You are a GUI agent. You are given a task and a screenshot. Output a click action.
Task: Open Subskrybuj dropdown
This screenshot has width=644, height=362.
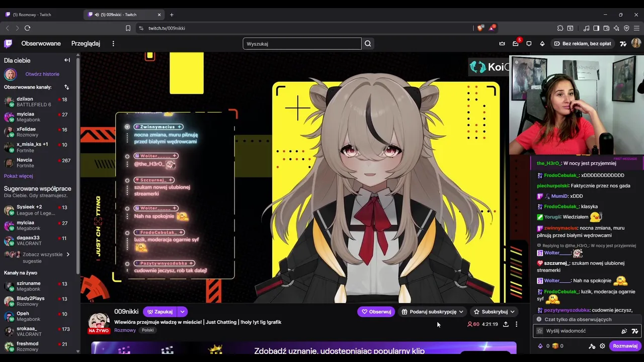495,312
